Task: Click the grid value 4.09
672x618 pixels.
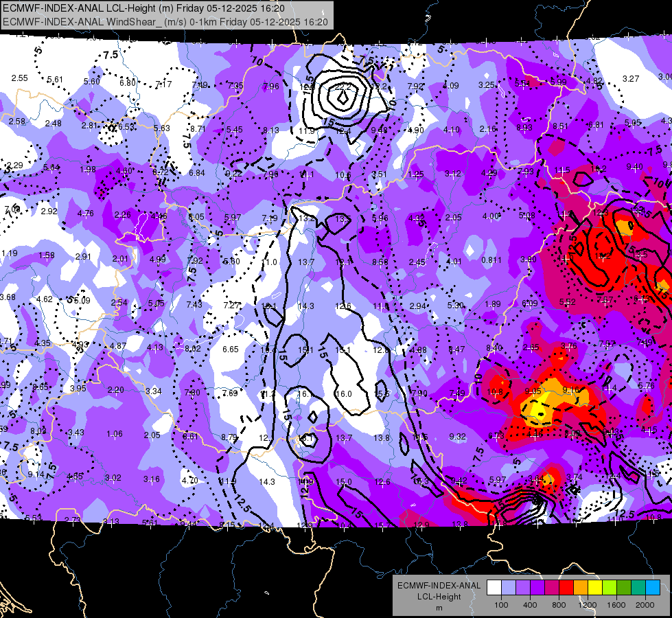Action: pyautogui.click(x=451, y=85)
